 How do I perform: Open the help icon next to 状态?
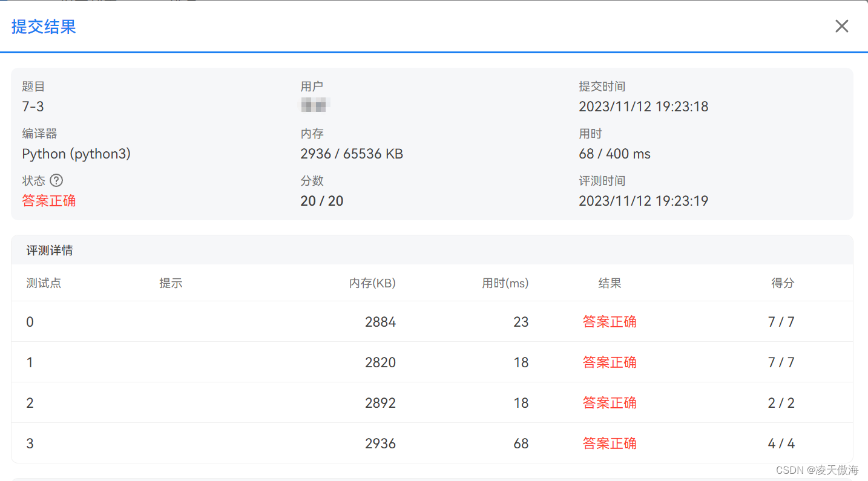[56, 180]
